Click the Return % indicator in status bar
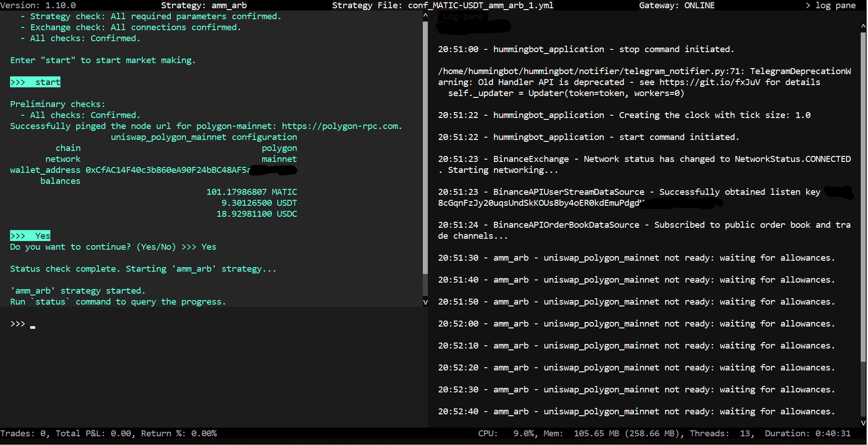Image resolution: width=868 pixels, height=445 pixels. (179, 433)
